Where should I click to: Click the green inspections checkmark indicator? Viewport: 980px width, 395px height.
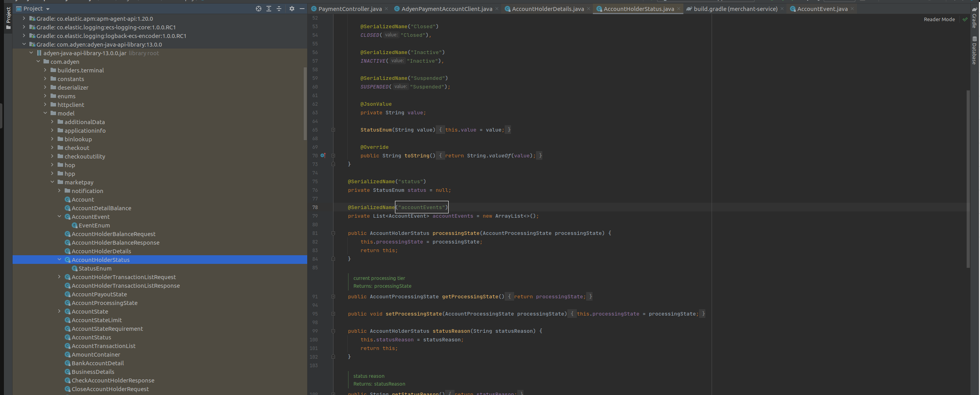pos(965,19)
